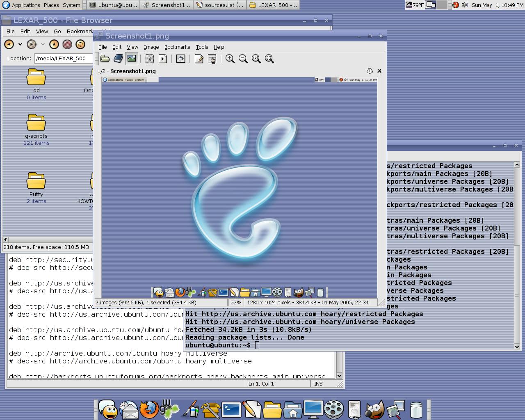Open the catalogs book icon in viewer
Image resolution: width=525 pixels, height=420 pixels.
tap(118, 59)
